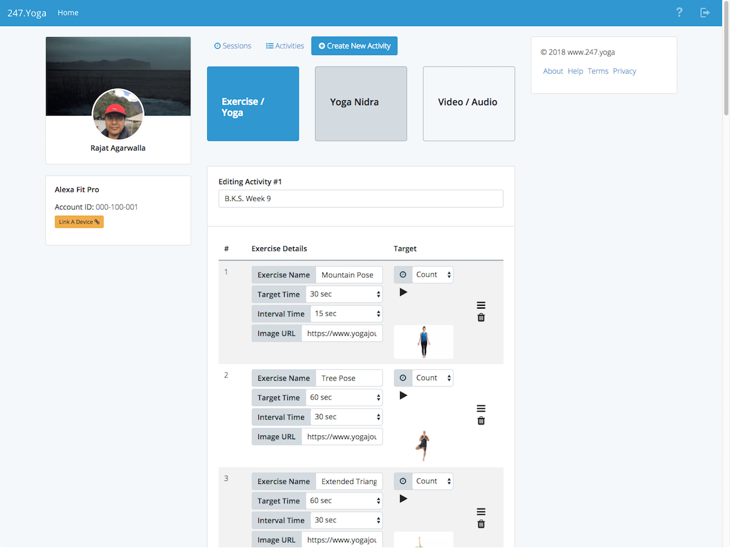This screenshot has width=730, height=560.
Task: Open Count dropdown for Tree Pose
Action: [433, 378]
